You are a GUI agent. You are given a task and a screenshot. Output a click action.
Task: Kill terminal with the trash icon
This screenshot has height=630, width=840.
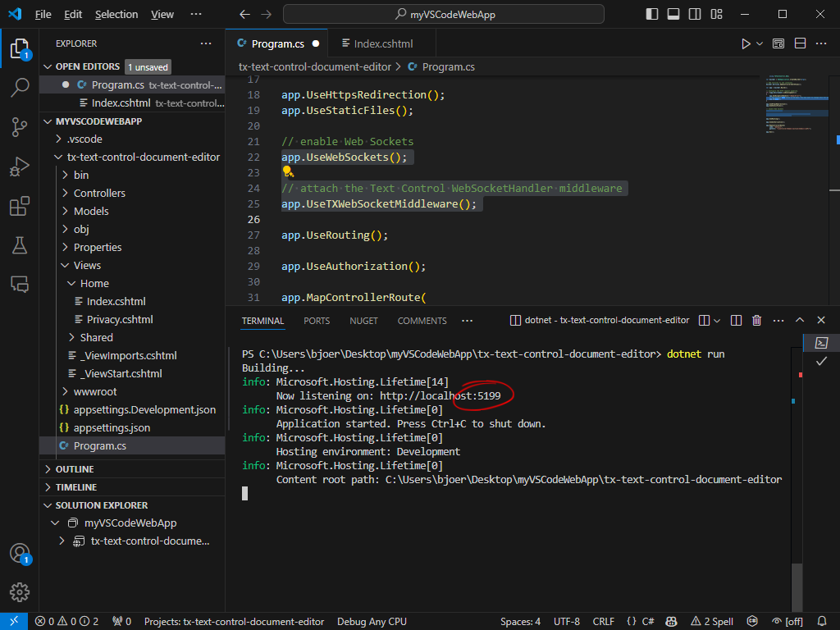coord(756,321)
